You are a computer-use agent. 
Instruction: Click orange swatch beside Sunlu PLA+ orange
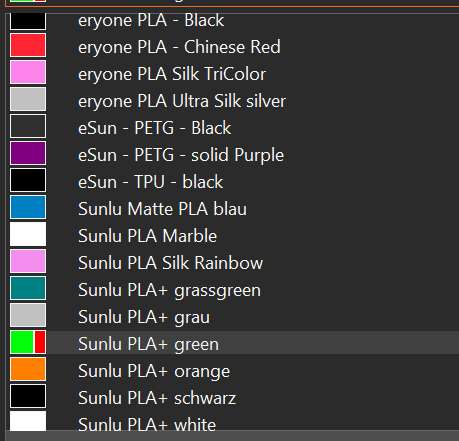click(28, 369)
